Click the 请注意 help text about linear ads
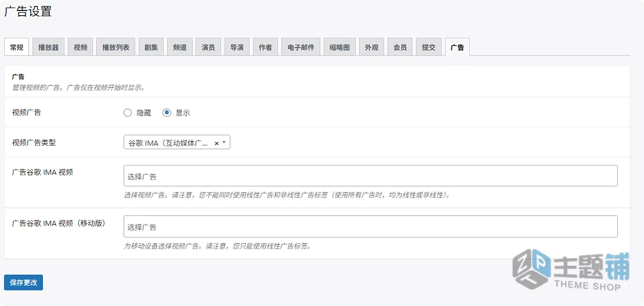This screenshot has height=306, width=644. [287, 195]
